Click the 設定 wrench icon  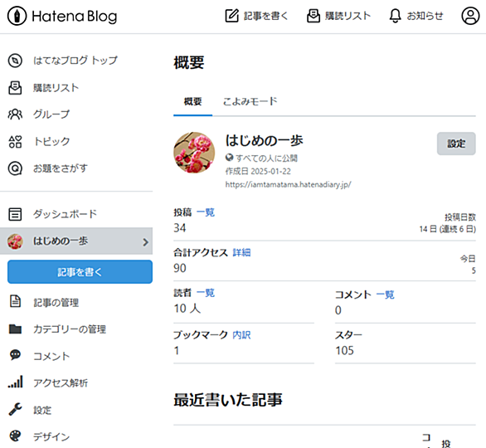point(15,409)
